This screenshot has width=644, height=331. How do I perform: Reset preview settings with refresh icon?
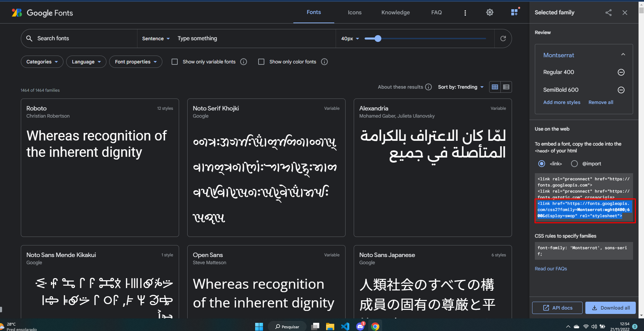tap(503, 39)
